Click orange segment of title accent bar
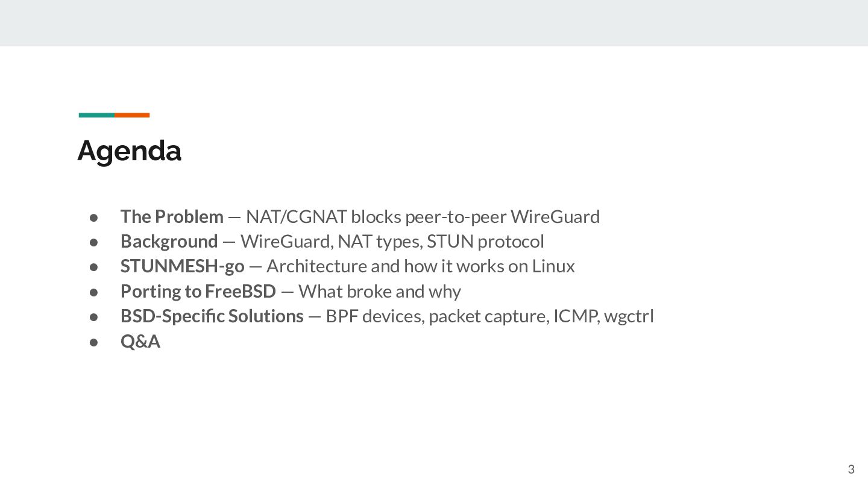868x488 pixels. coord(132,115)
